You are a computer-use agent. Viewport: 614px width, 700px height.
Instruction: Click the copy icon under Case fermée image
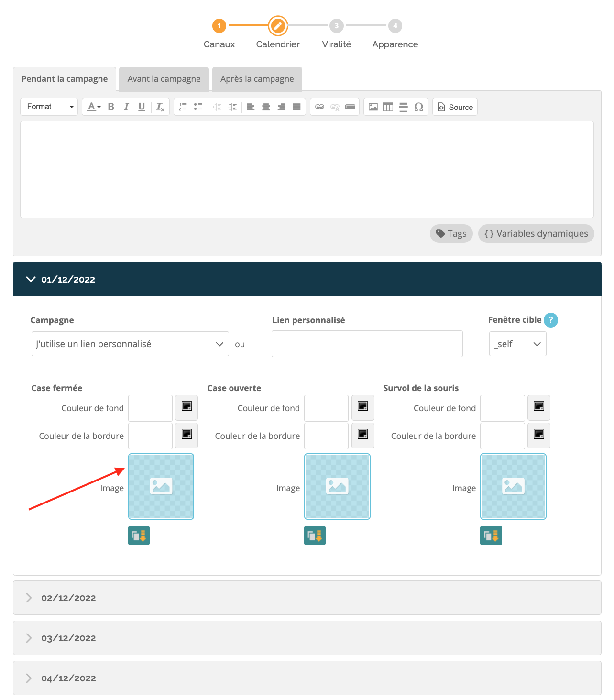coord(139,536)
